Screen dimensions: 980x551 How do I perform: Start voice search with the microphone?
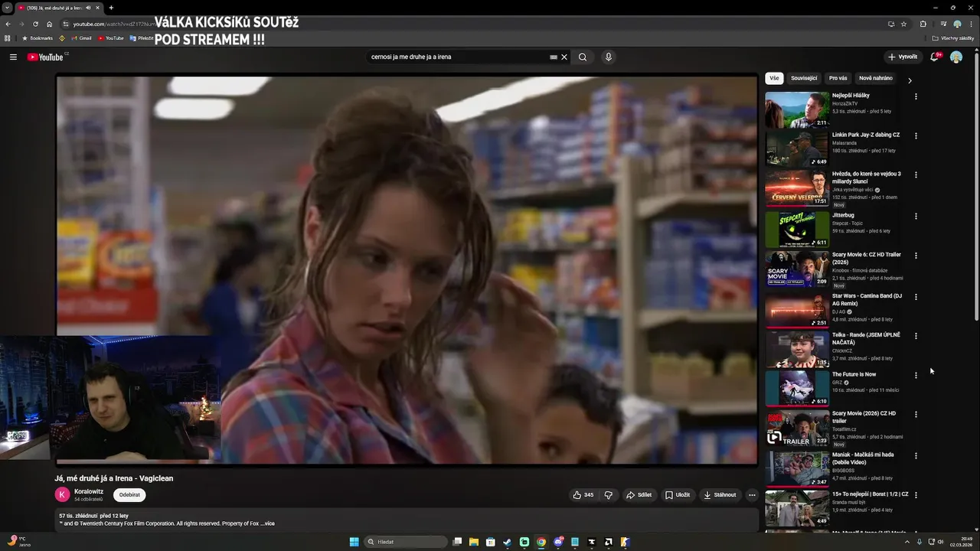(609, 57)
